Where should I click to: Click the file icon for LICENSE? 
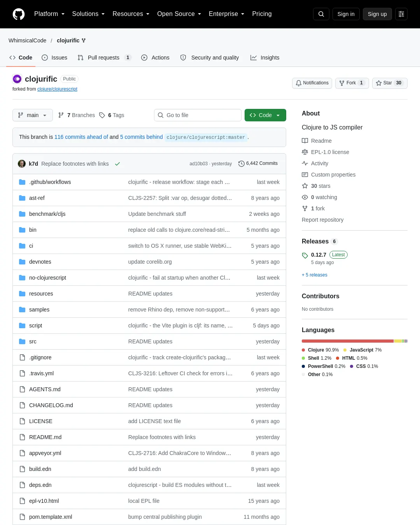(22, 421)
